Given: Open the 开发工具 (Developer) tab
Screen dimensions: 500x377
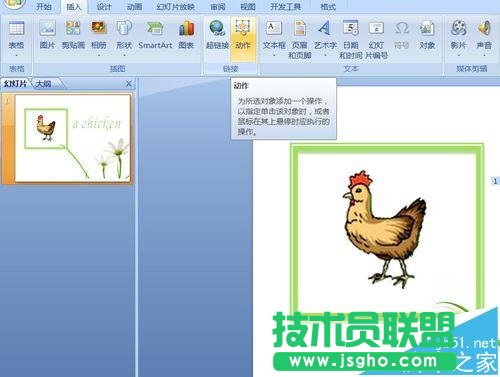Looking at the screenshot, I should (x=285, y=7).
